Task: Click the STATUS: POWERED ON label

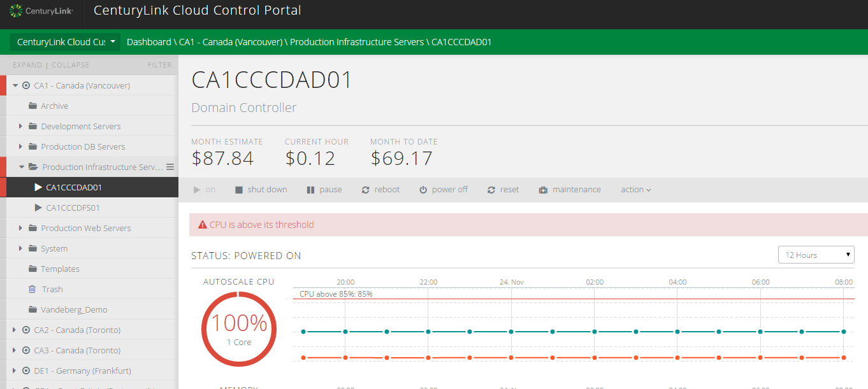Action: (x=246, y=256)
